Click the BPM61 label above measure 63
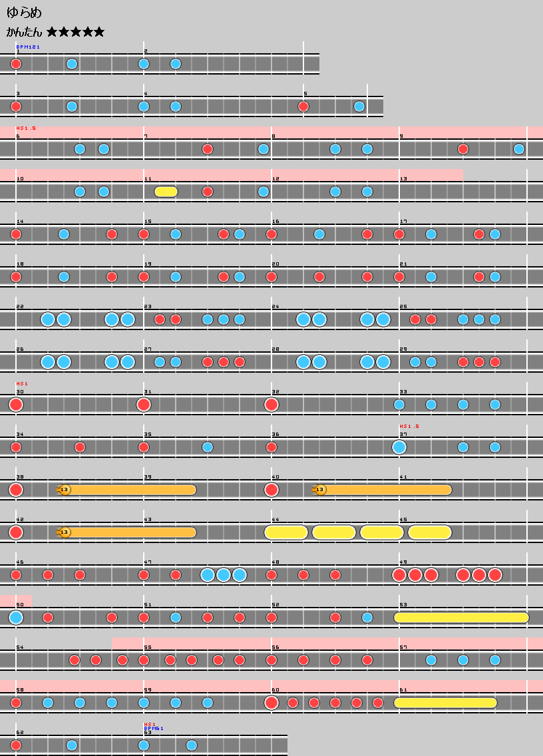This screenshot has height=756, width=543. 154,729
